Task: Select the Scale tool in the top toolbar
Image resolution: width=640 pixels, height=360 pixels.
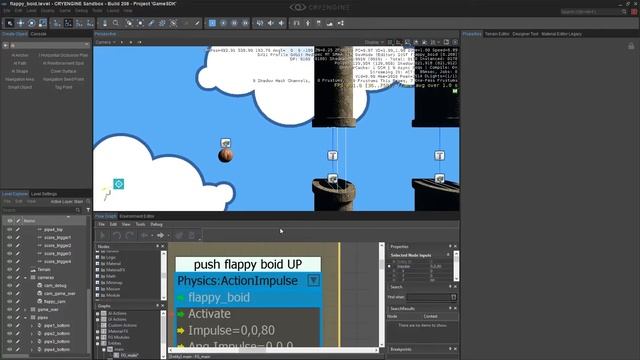Action: [42, 23]
